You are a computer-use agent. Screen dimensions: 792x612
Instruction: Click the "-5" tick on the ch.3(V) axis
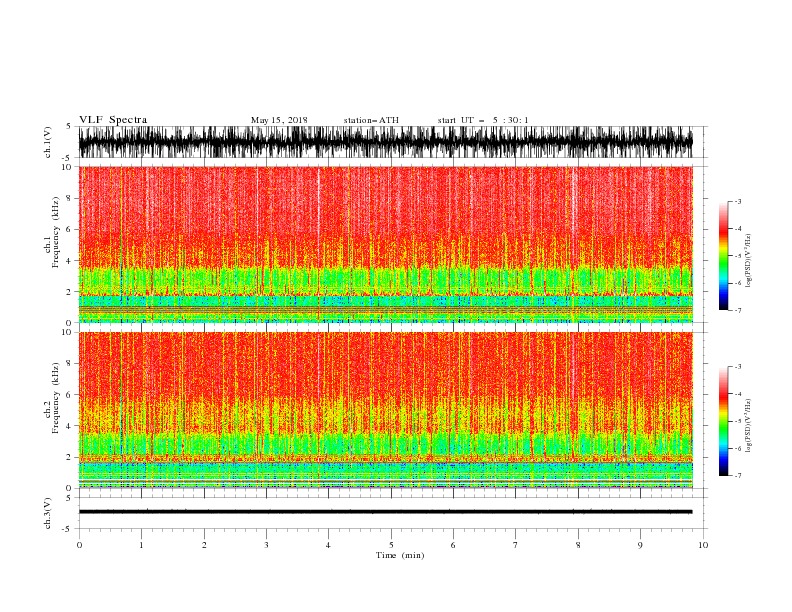pos(68,529)
